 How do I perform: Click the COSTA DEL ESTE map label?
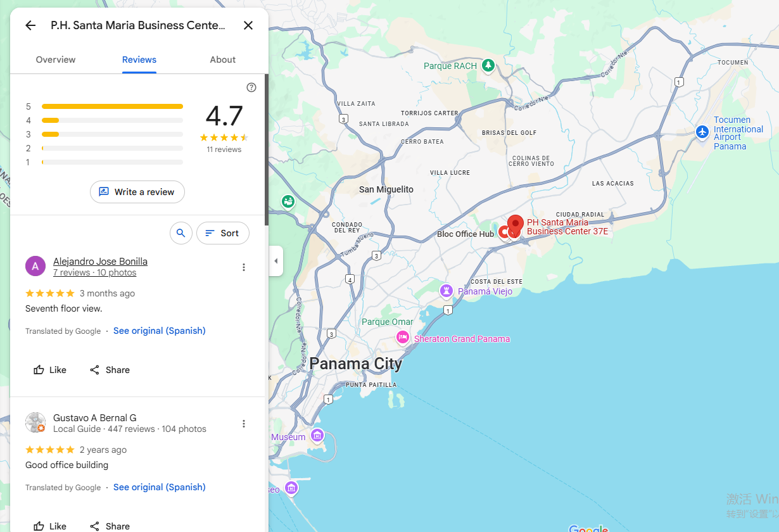pyautogui.click(x=497, y=281)
